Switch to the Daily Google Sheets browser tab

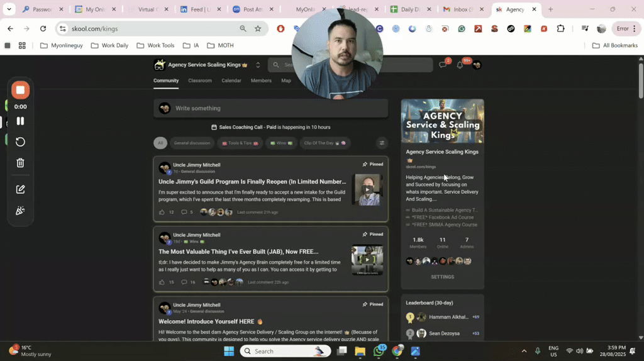pyautogui.click(x=409, y=9)
